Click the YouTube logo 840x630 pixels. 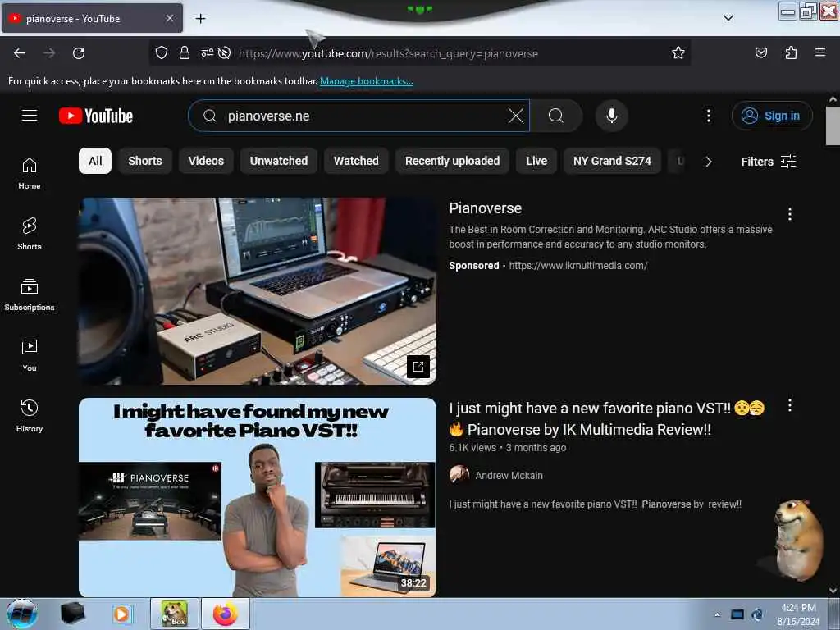(96, 116)
